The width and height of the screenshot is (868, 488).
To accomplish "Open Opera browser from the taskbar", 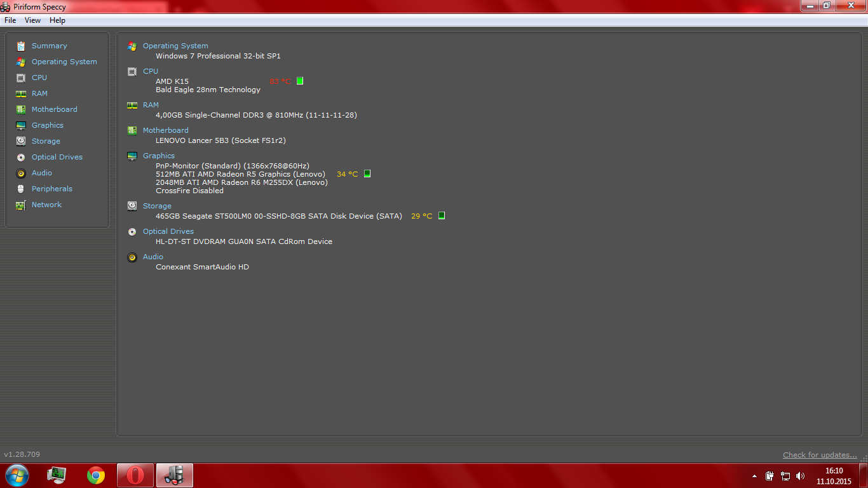I will pos(135,475).
